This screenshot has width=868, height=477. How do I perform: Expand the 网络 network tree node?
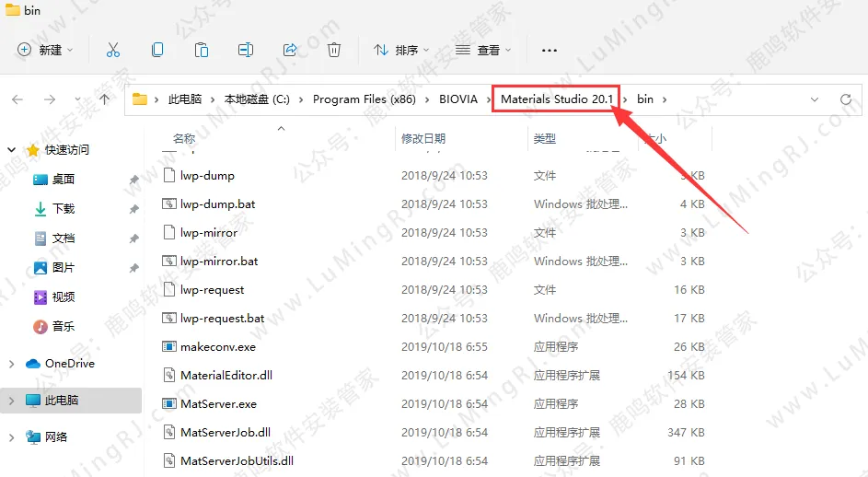click(12, 437)
